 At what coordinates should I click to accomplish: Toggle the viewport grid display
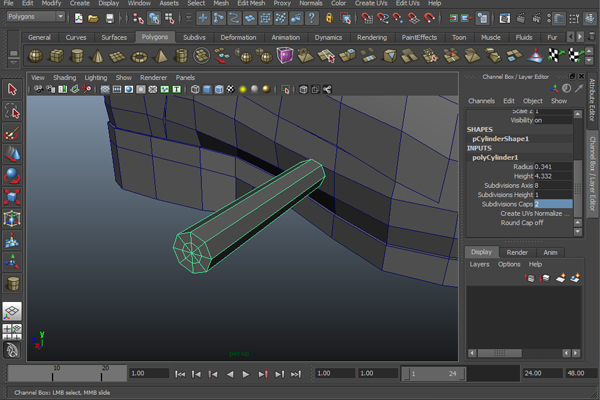[104, 89]
